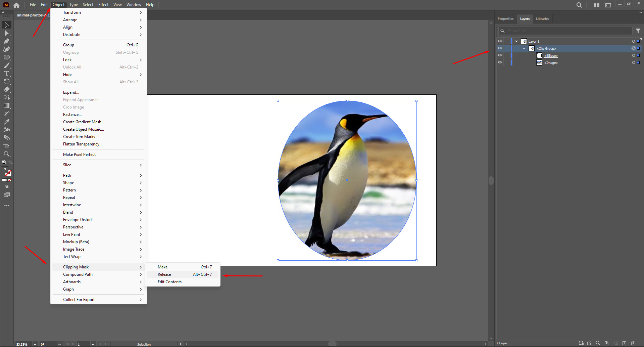Hide the Ellipse layer visibility
Screen dimensions: 644x347
tap(500, 55)
